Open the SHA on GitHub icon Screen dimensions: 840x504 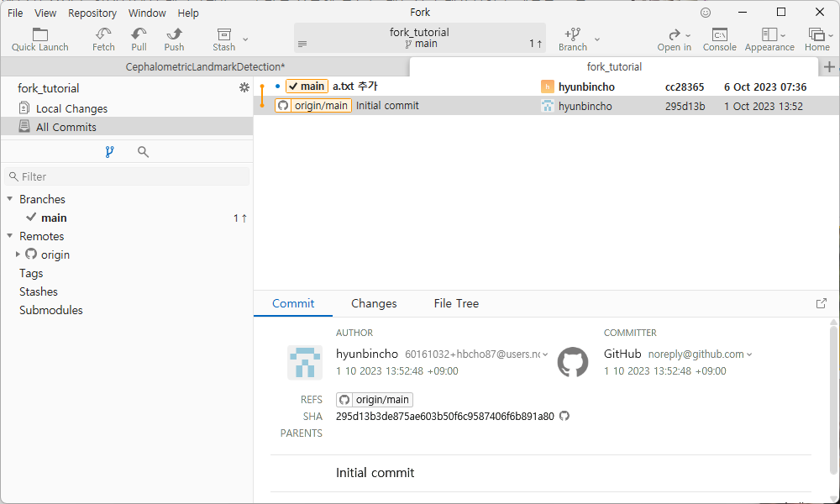pyautogui.click(x=564, y=416)
